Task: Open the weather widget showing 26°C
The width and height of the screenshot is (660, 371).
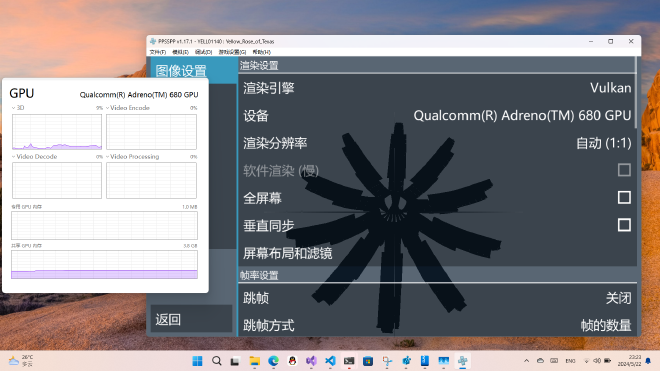Action: tap(21, 361)
